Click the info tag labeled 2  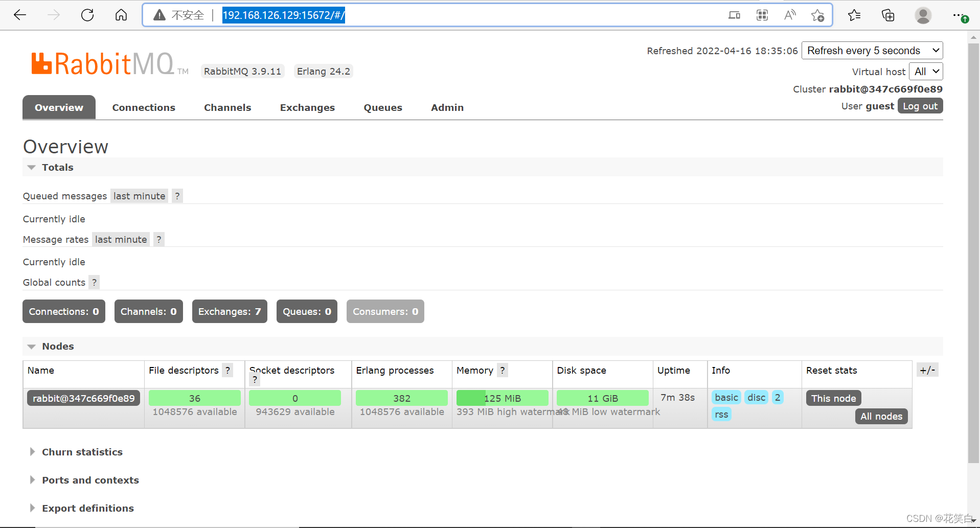tap(778, 397)
